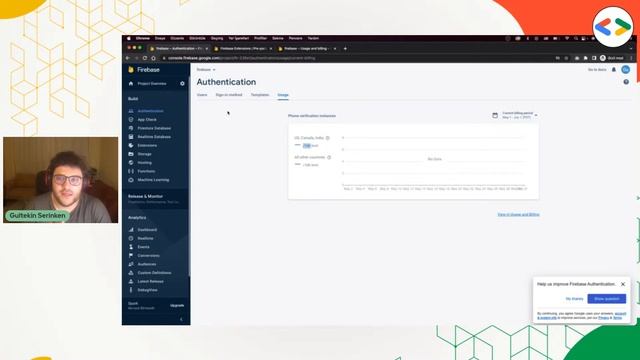Screen dimensions: 640x360
Task: Open Functions from sidebar
Action: click(146, 171)
